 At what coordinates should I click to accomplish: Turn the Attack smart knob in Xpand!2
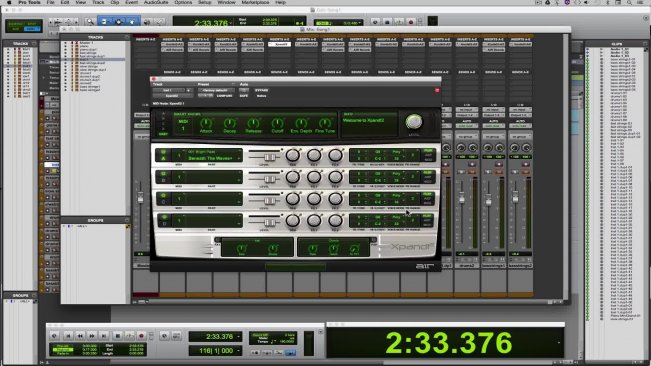pos(206,123)
